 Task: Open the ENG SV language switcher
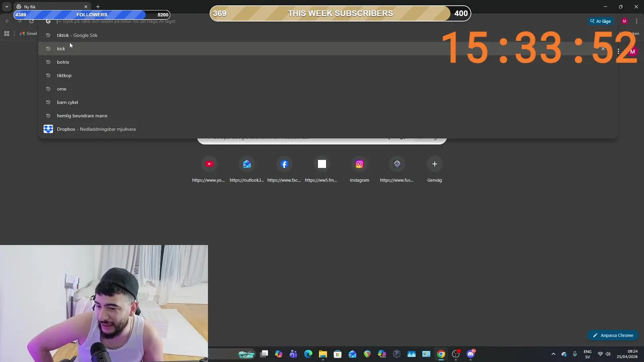point(587,354)
